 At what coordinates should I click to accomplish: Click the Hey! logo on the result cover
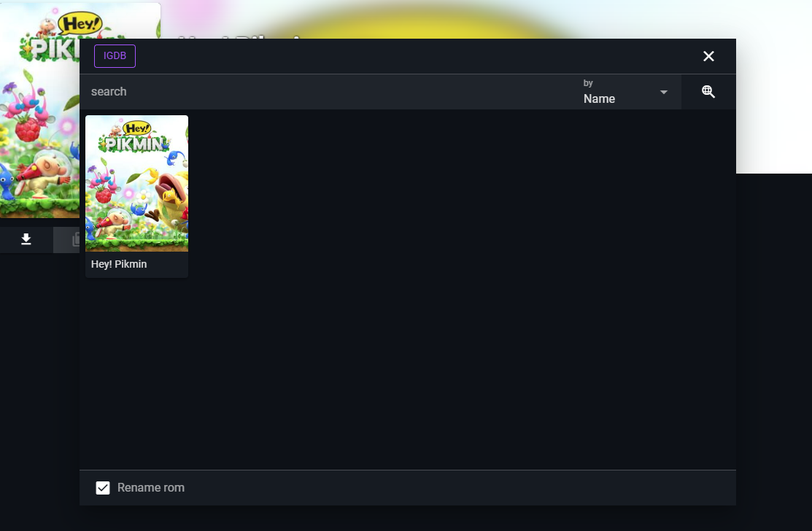136,127
